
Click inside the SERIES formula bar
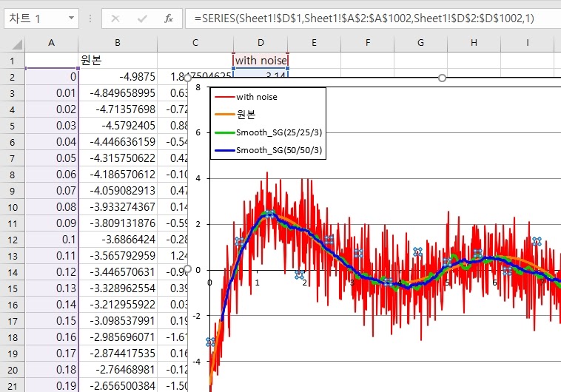point(373,18)
